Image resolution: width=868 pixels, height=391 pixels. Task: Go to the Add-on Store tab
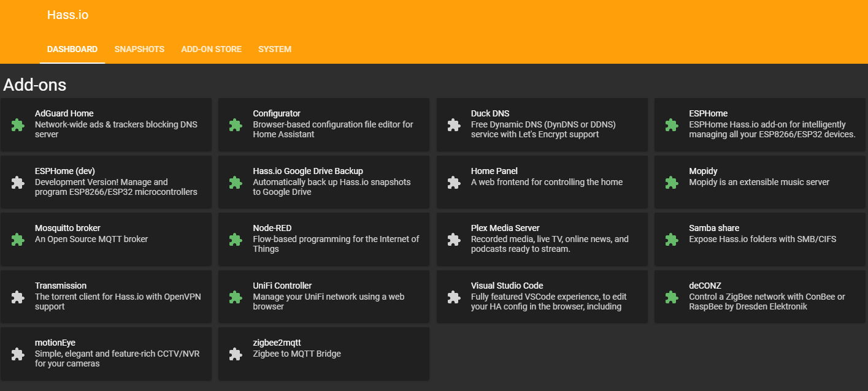click(x=211, y=49)
